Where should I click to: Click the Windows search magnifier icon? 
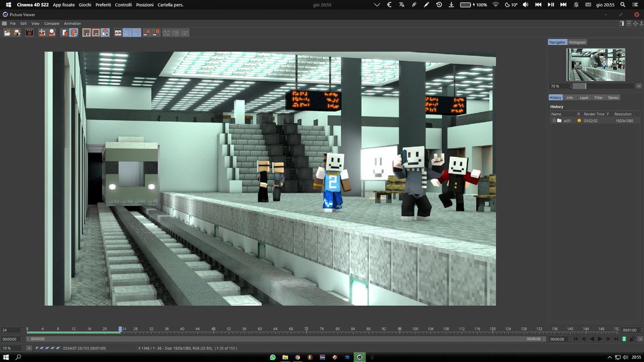tap(18, 357)
